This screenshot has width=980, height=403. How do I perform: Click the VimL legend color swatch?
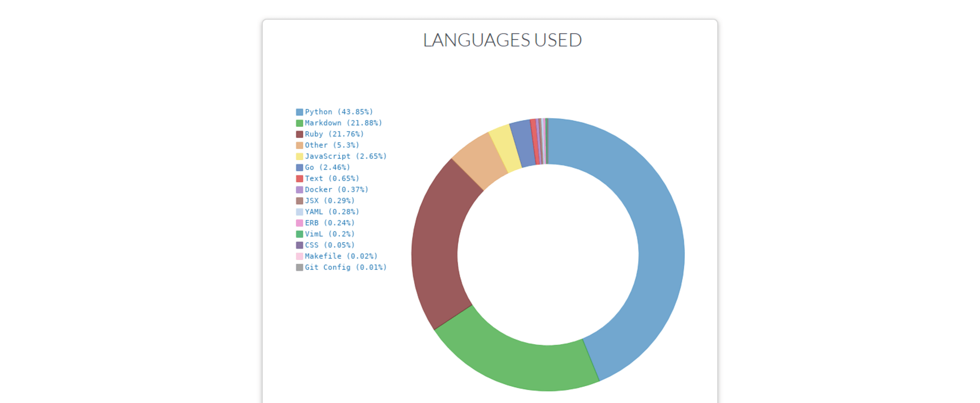300,234
